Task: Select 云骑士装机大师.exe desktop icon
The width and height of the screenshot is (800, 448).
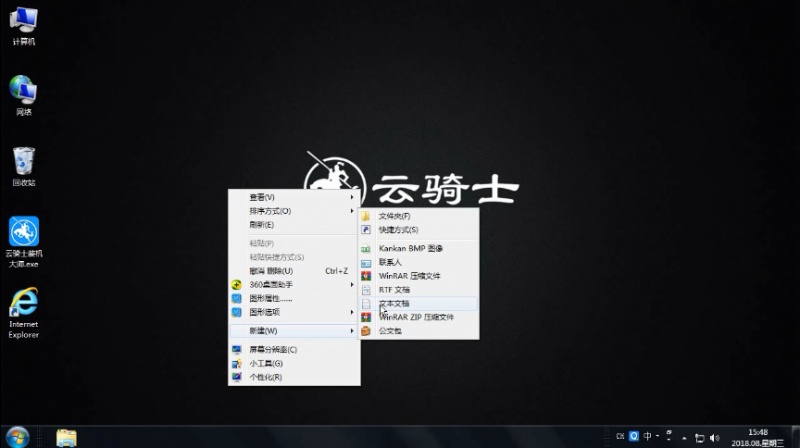Action: click(x=23, y=242)
